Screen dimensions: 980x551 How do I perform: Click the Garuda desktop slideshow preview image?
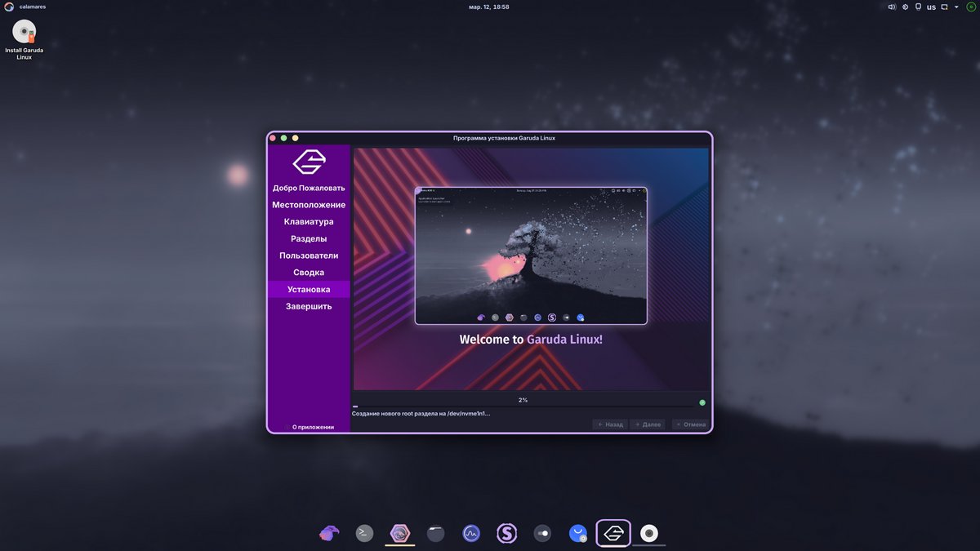(531, 256)
